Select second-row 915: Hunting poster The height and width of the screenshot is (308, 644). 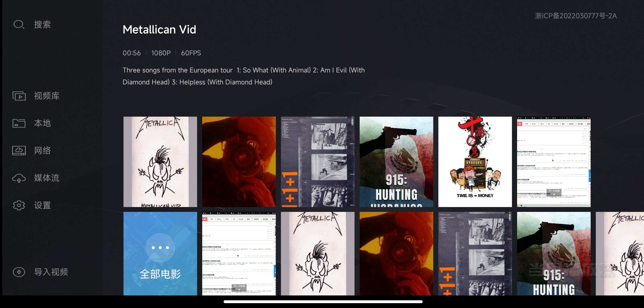coord(554,254)
